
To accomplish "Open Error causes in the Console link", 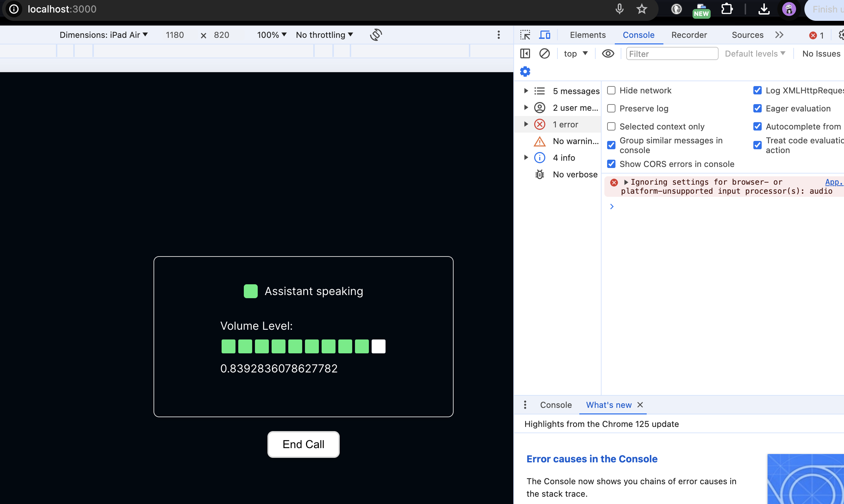I will 592,459.
